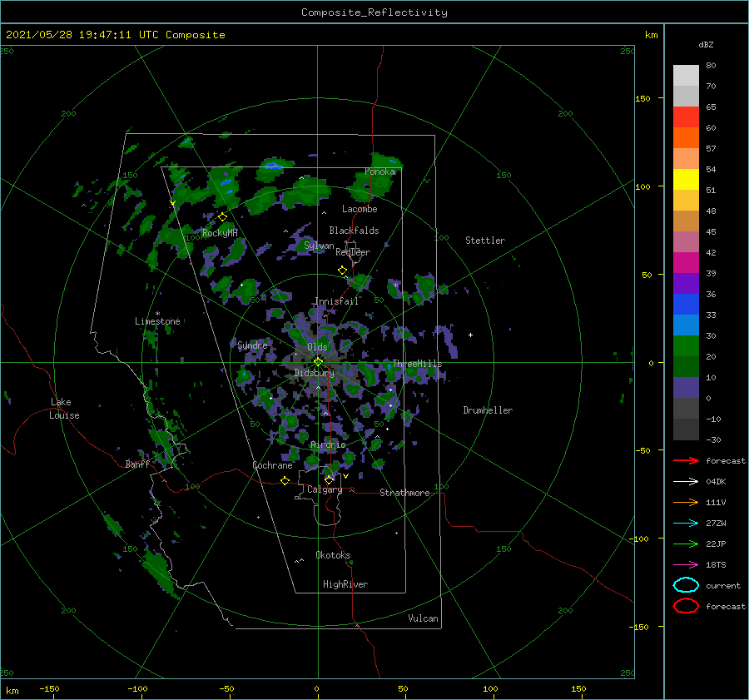Click the yellow diamond marker beside RockyMH
749x700 pixels.
click(222, 217)
